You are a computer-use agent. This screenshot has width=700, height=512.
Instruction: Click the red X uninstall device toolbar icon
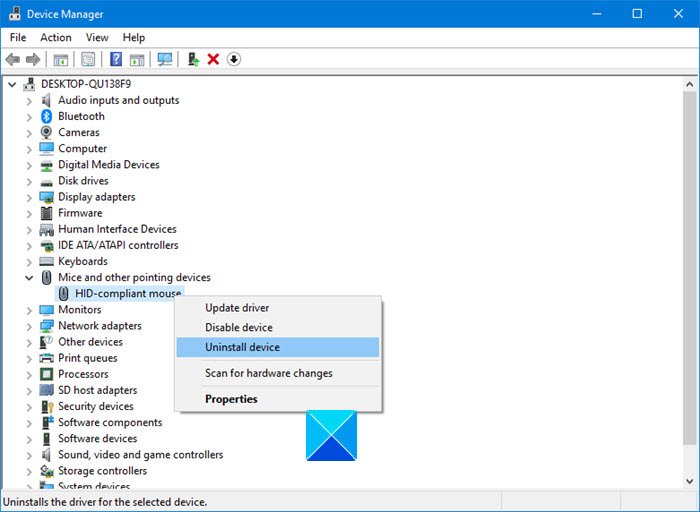(213, 60)
